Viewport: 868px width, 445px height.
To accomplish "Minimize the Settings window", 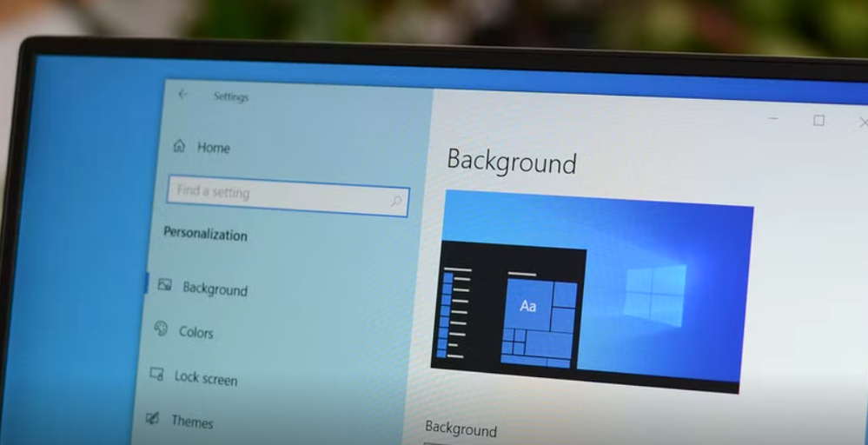I will point(773,118).
